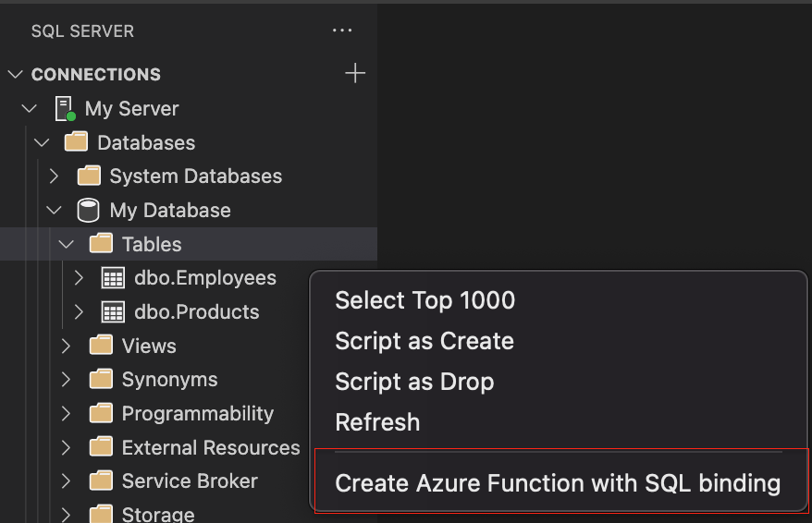
Task: Expand the dbo.Employees table chevron
Action: [x=79, y=278]
